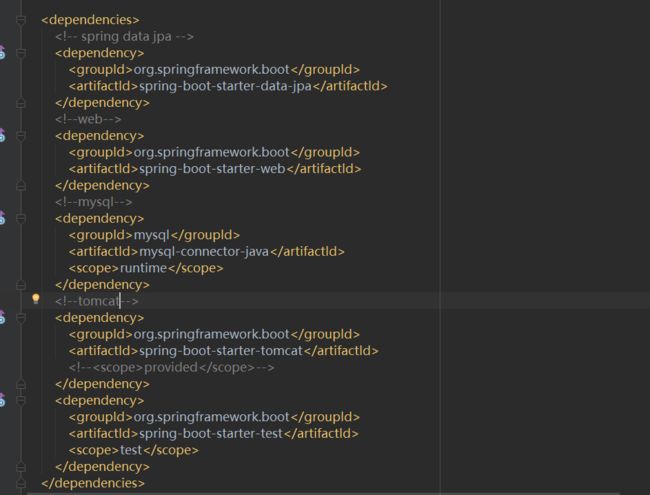
Task: Fold the starter-tomcat dependency block
Action: coord(21,318)
